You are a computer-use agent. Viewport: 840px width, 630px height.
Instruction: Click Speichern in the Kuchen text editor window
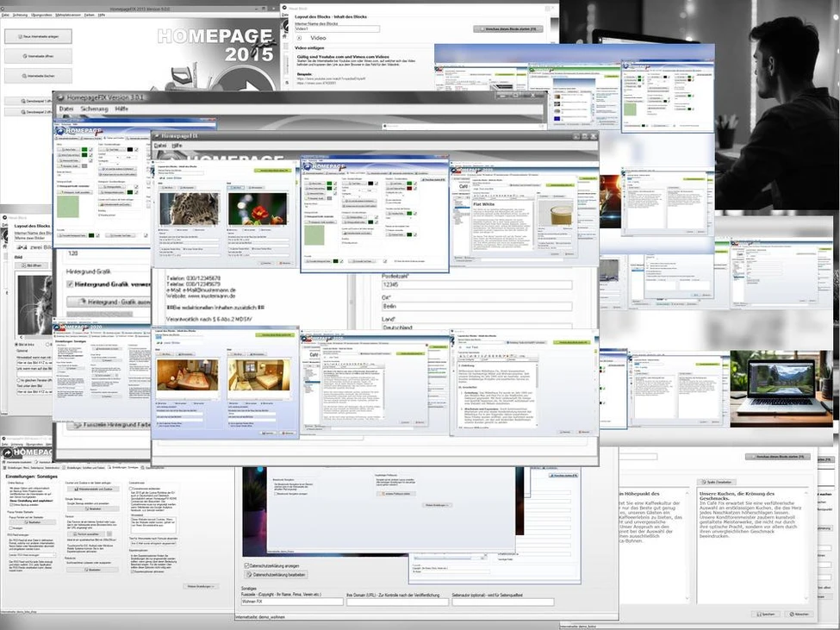pyautogui.click(x=766, y=614)
